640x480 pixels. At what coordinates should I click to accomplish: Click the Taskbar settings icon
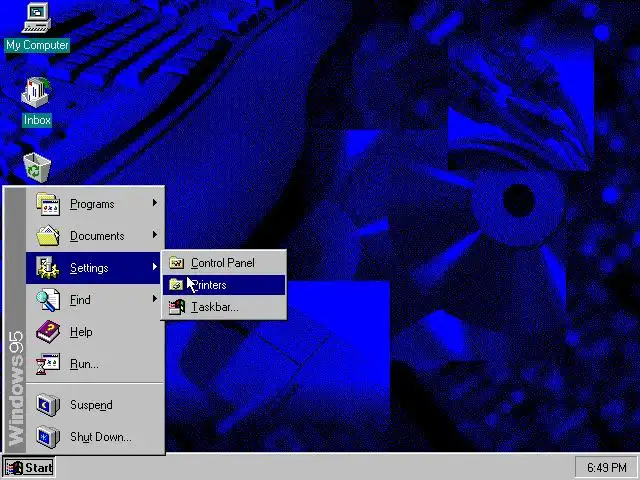pyautogui.click(x=177, y=307)
